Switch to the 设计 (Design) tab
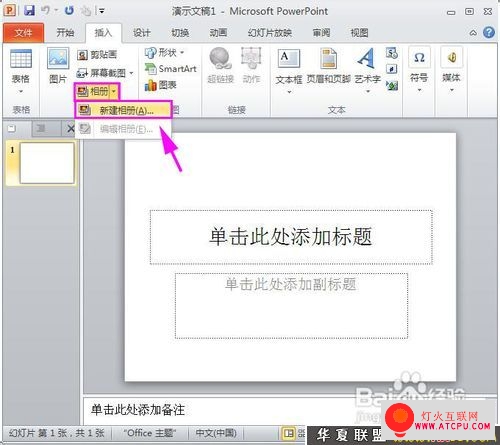The image size is (500, 445). pos(142,33)
